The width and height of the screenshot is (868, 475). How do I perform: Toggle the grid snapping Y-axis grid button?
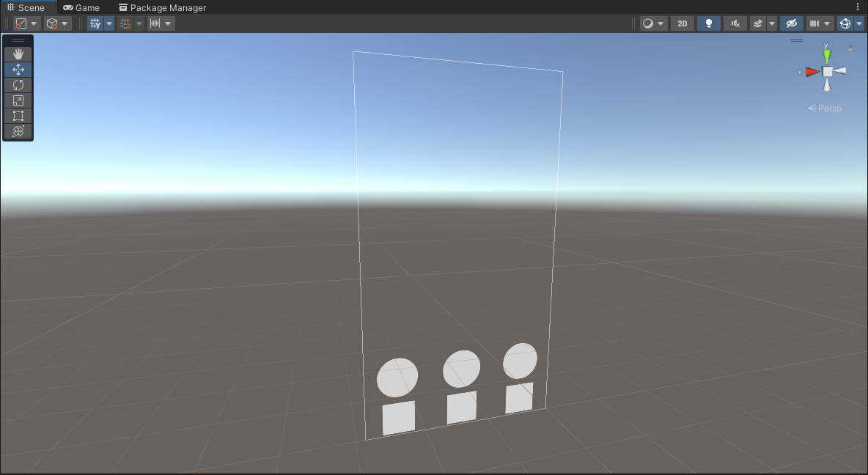95,23
